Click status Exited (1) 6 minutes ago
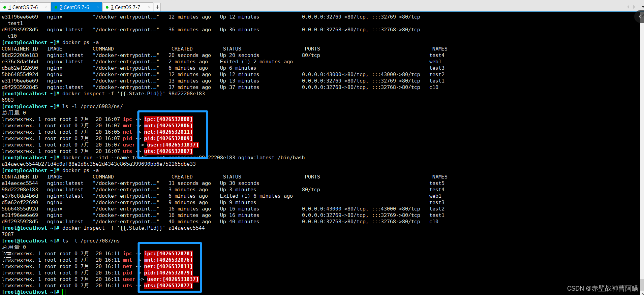644x295 pixels. point(256,196)
